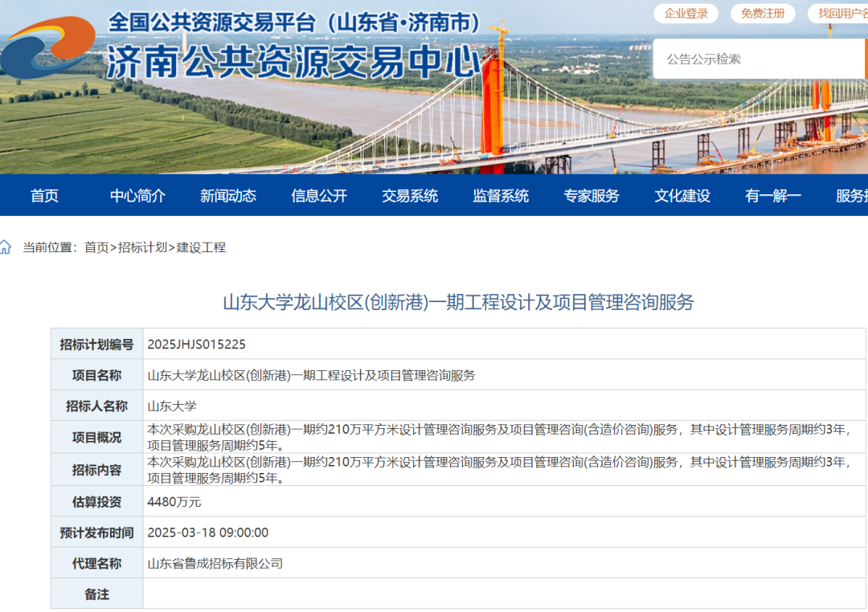868x612 pixels.
Task: Click the blue page title about 山东大学龙山校区
Action: [x=458, y=302]
